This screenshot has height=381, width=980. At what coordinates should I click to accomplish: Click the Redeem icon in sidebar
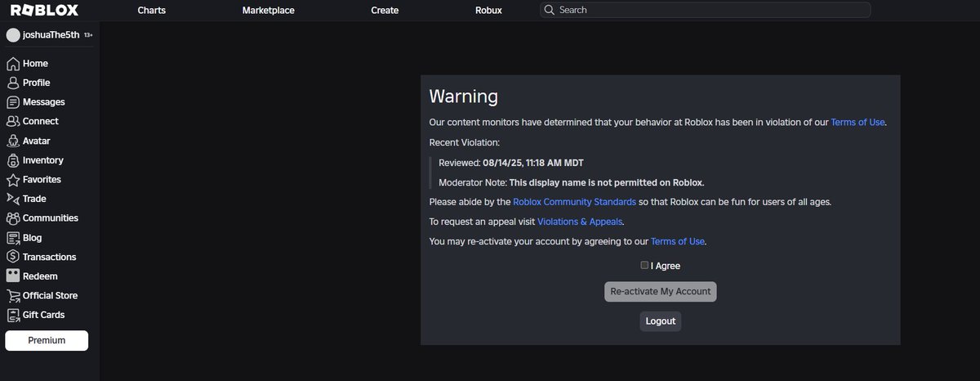(13, 276)
